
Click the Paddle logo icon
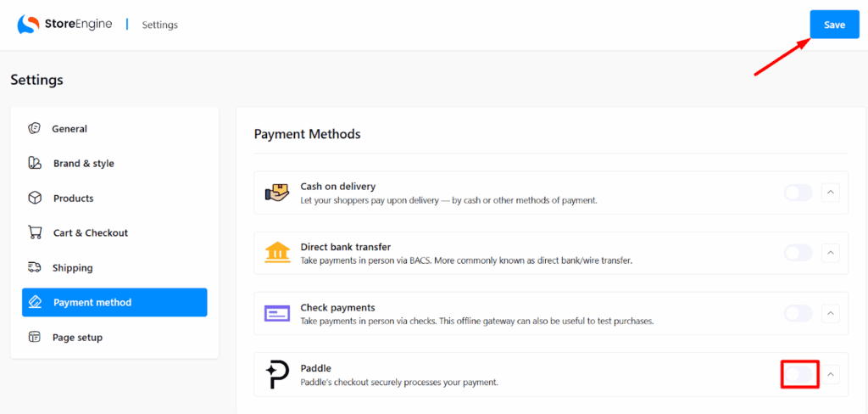tap(277, 374)
